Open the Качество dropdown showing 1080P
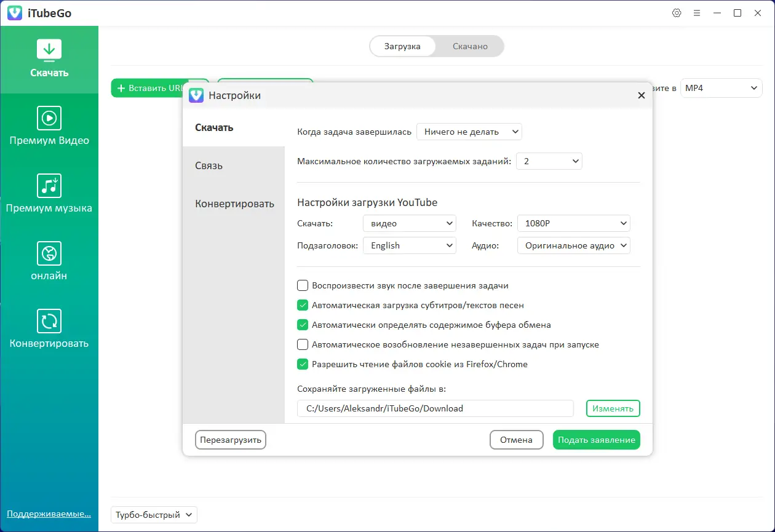 click(x=574, y=223)
